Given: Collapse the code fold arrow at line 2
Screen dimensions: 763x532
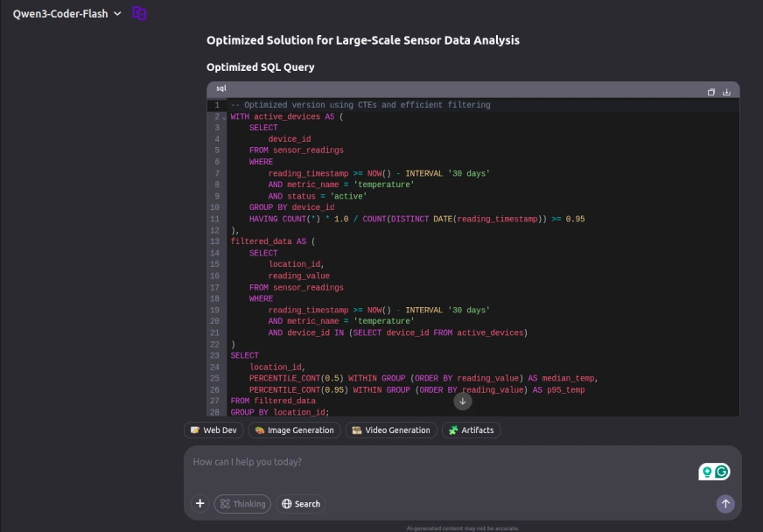Looking at the screenshot, I should click(224, 117).
